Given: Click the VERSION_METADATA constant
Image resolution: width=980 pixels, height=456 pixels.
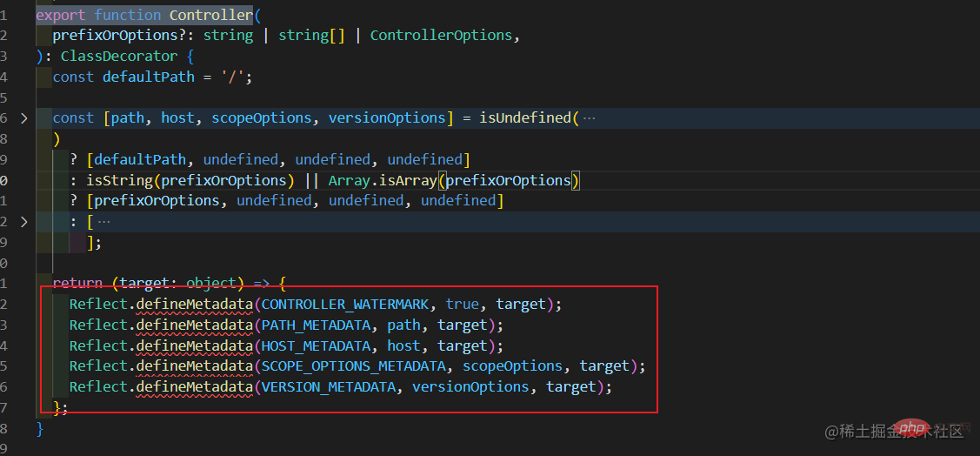Looking at the screenshot, I should point(328,387).
